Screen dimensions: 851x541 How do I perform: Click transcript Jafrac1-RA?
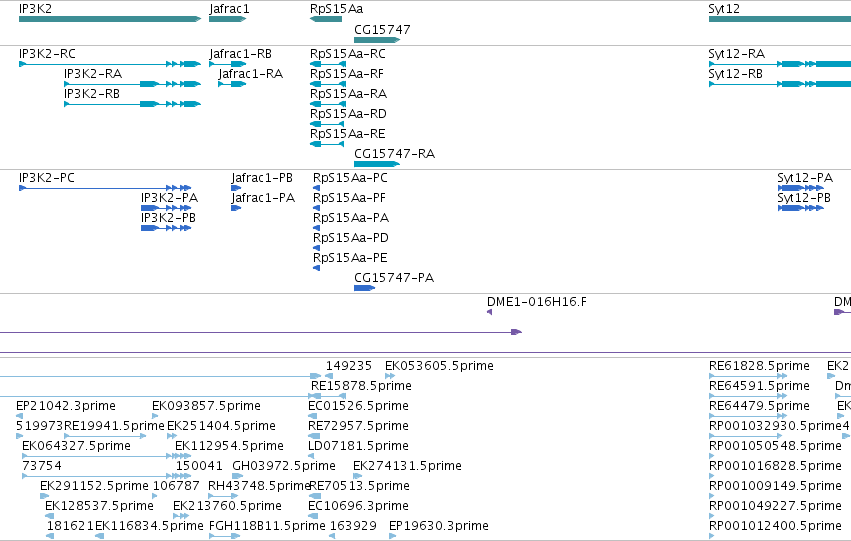click(232, 84)
